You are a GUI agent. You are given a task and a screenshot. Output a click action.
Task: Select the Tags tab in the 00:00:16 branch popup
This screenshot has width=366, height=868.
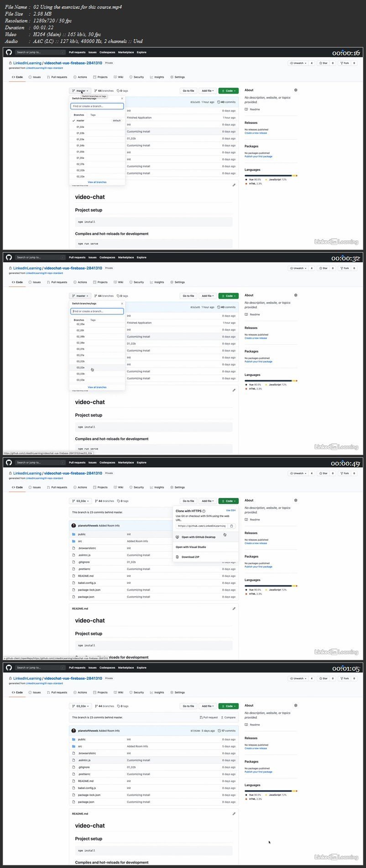click(x=93, y=115)
